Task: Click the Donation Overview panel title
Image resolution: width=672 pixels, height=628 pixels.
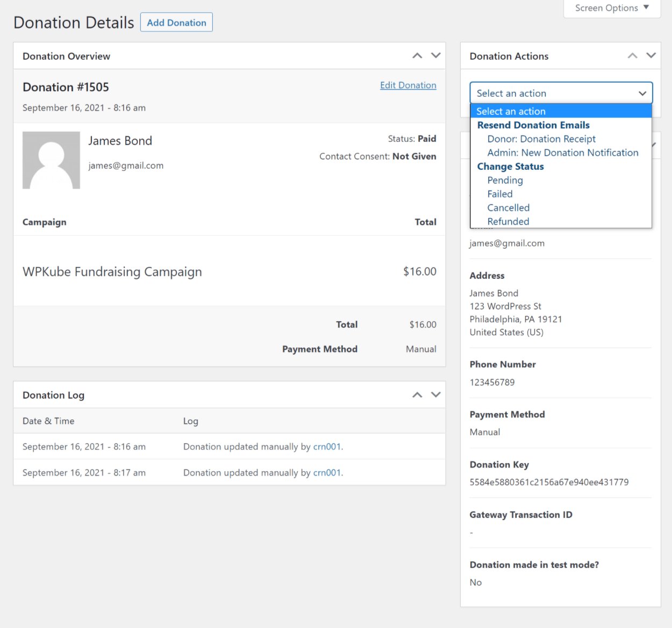Action: tap(66, 56)
